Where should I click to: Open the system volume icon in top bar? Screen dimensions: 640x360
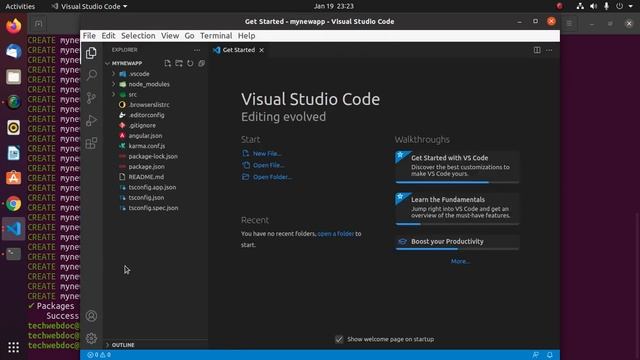pyautogui.click(x=593, y=6)
